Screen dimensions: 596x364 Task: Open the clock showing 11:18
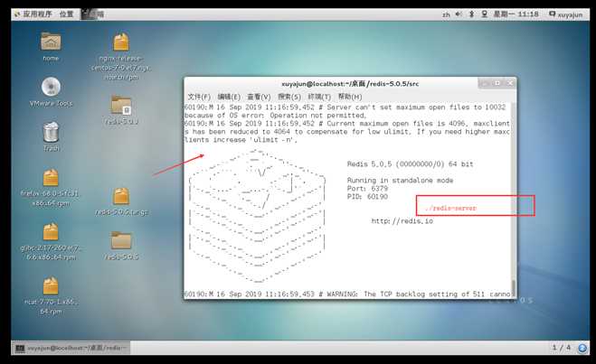pos(516,14)
